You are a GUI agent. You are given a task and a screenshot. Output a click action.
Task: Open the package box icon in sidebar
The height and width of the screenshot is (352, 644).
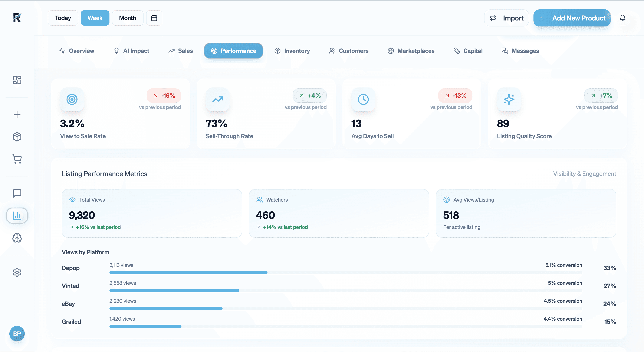pos(17,137)
